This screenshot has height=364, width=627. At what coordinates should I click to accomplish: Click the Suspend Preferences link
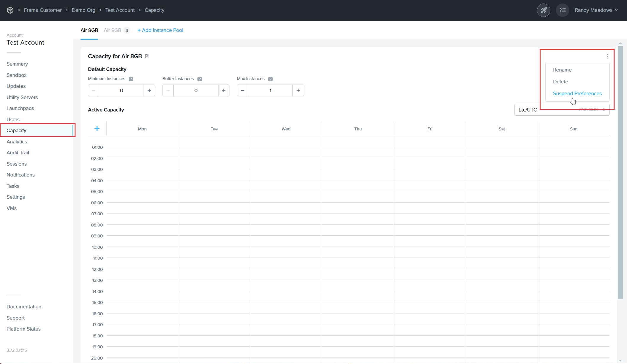pos(578,93)
